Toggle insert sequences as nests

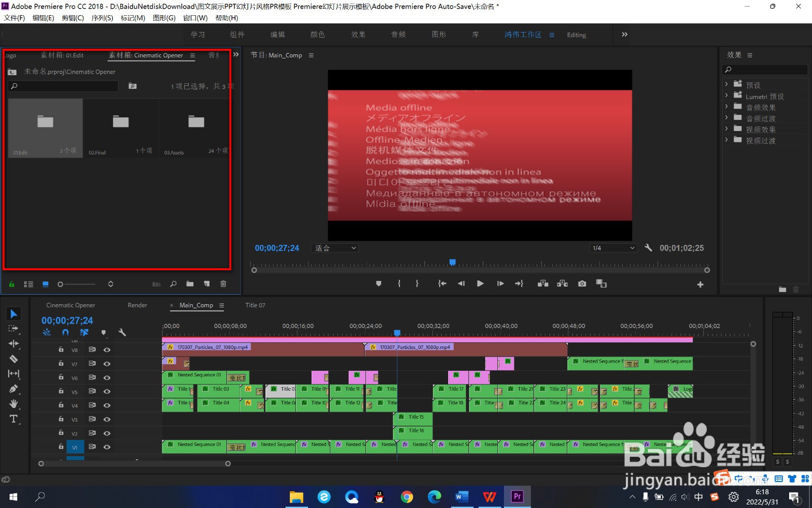pyautogui.click(x=47, y=332)
